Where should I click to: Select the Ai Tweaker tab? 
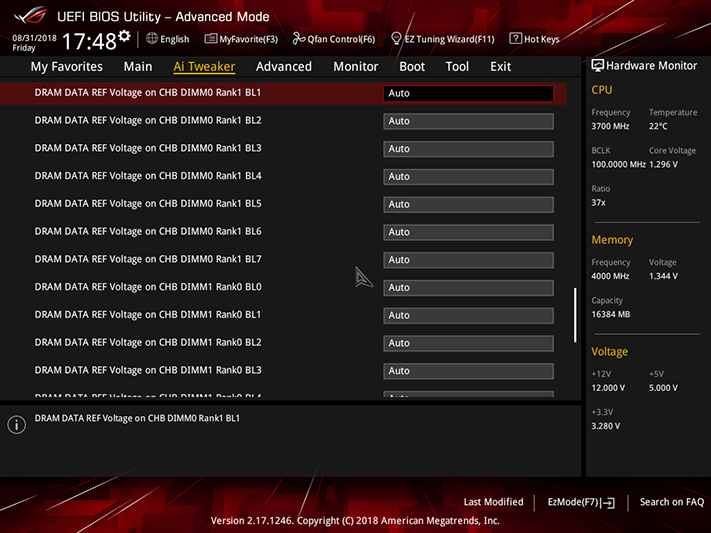(204, 67)
